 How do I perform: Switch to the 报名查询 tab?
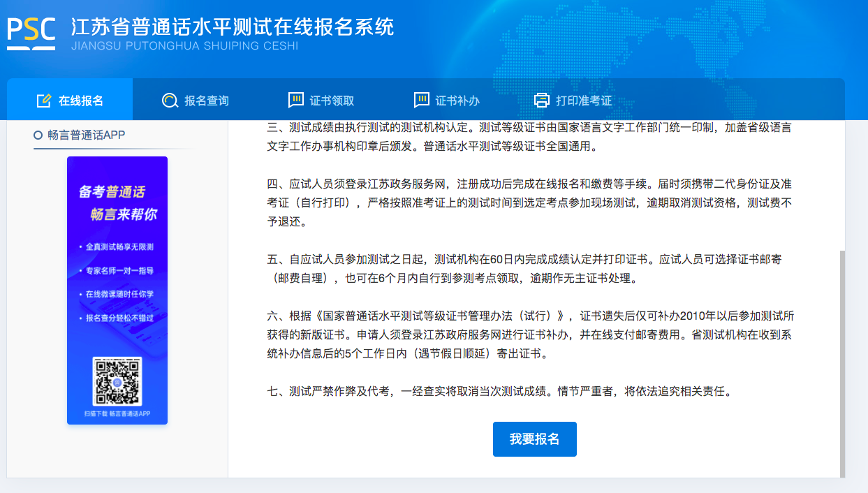tap(207, 101)
